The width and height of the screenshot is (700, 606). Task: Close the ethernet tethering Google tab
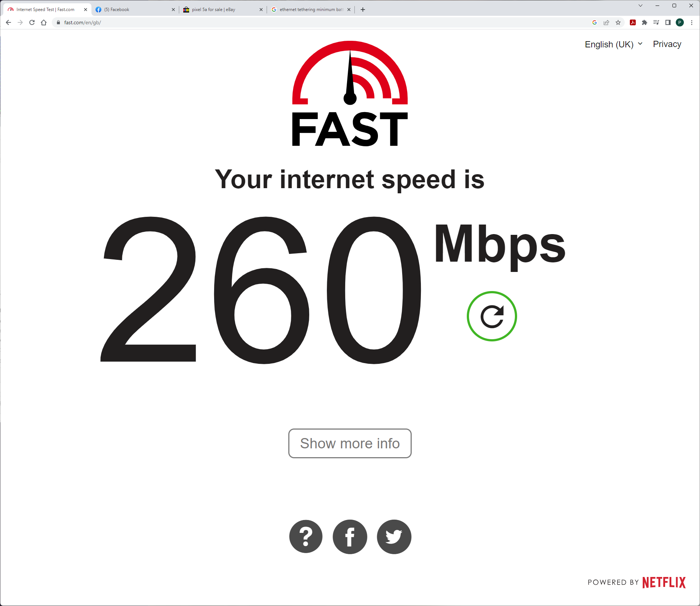point(349,10)
